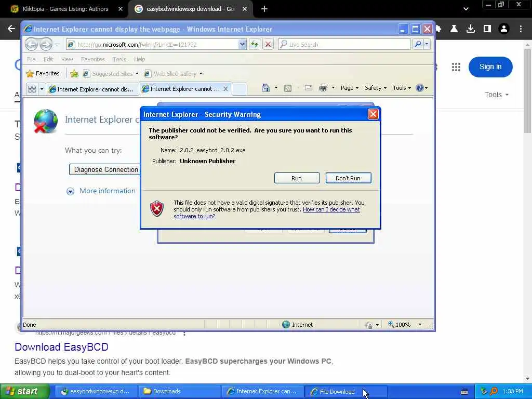
Task: Click the IE Feeds RSS icon
Action: pyautogui.click(x=288, y=88)
